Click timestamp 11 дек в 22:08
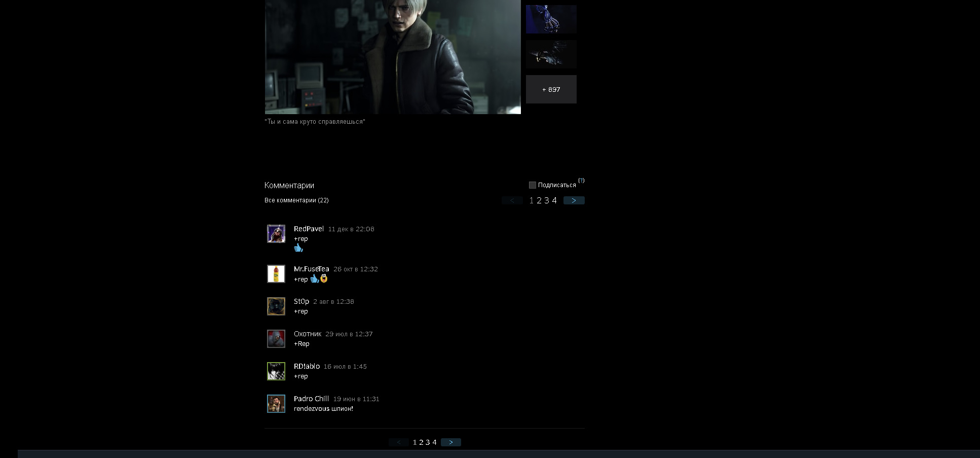This screenshot has width=980, height=458. click(x=351, y=229)
